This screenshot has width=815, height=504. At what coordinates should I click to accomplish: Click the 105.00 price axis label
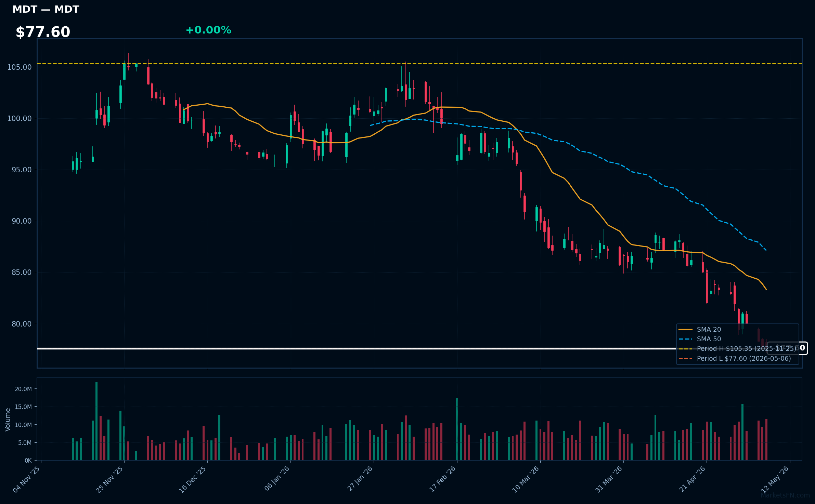pyautogui.click(x=20, y=67)
